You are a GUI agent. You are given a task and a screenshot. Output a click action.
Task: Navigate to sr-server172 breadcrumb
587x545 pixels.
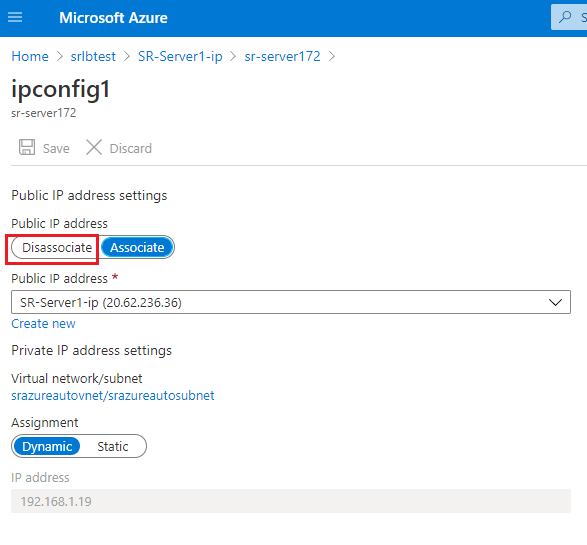tap(282, 57)
